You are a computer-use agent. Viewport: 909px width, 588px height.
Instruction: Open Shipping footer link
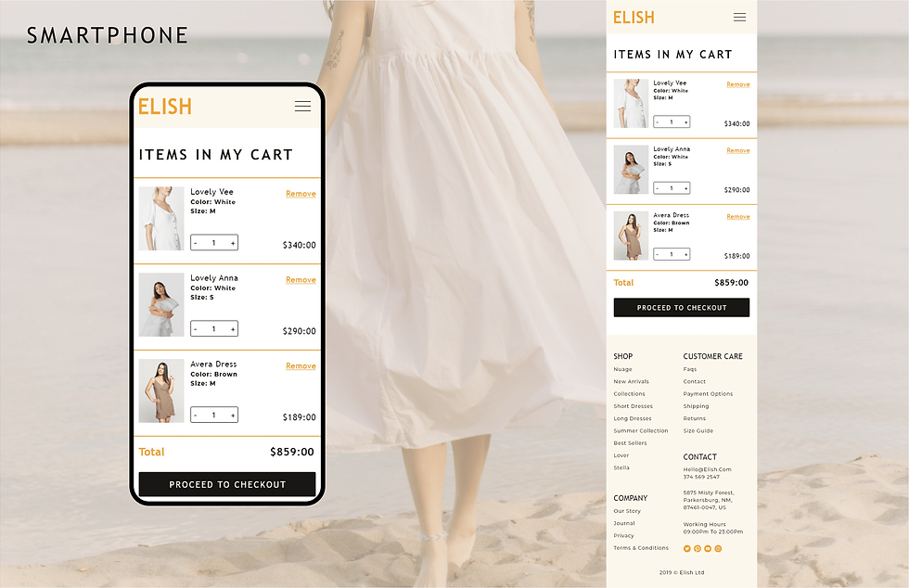[696, 406]
